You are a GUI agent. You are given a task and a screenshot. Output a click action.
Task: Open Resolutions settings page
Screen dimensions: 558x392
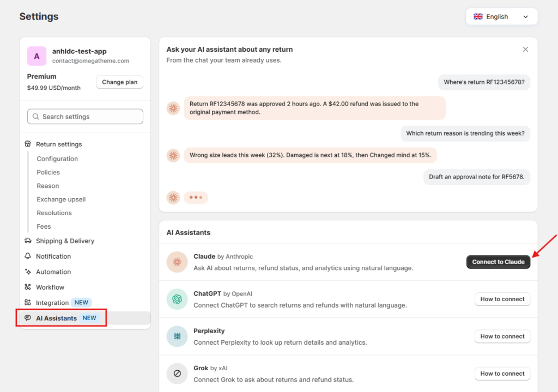coord(54,213)
